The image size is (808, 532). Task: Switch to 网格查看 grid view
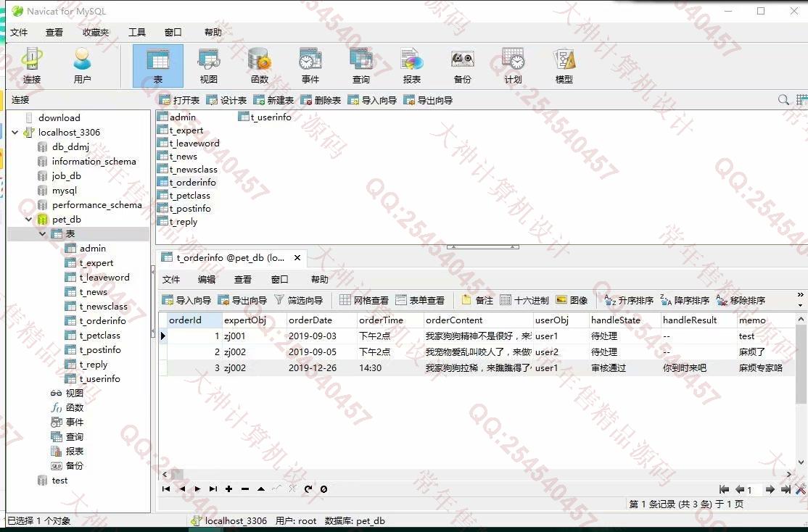pyautogui.click(x=364, y=300)
